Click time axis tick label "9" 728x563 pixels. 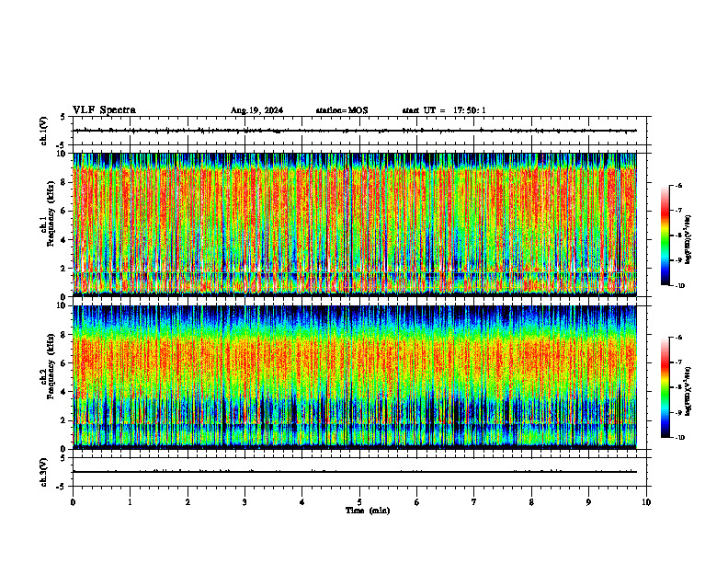tap(588, 502)
